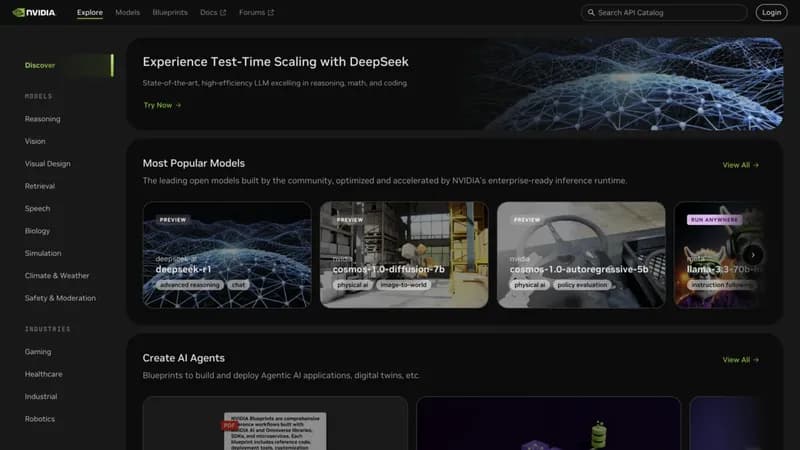Click View All for Create AI Agents
Viewport: 800px width, 450px height.
pyautogui.click(x=740, y=360)
